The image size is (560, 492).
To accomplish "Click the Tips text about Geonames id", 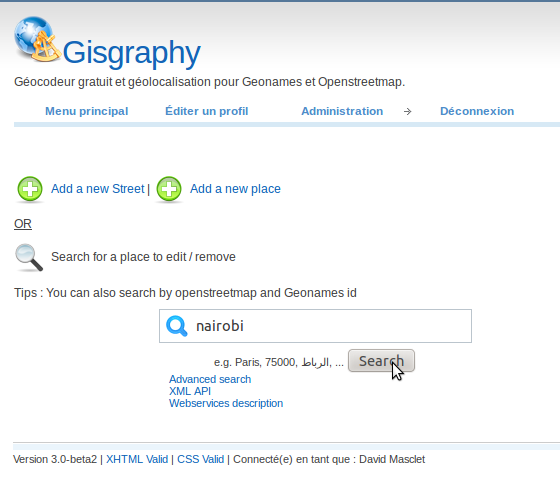I will [x=185, y=293].
